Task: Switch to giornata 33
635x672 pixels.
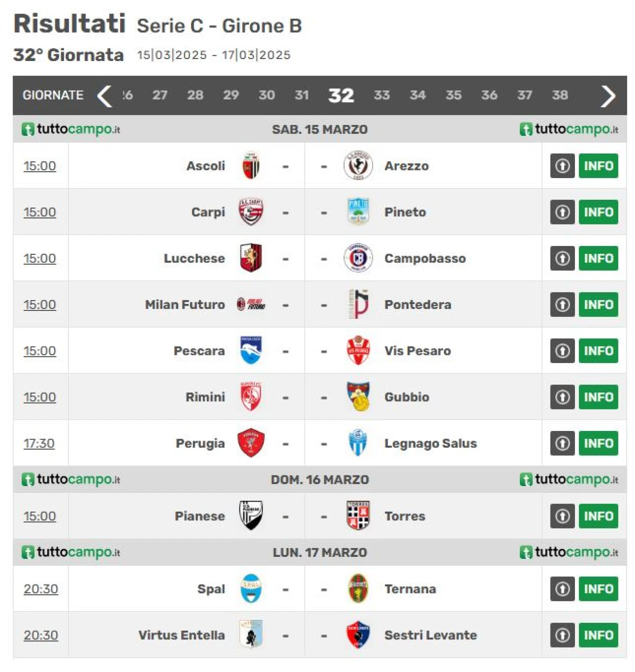Action: (x=381, y=95)
